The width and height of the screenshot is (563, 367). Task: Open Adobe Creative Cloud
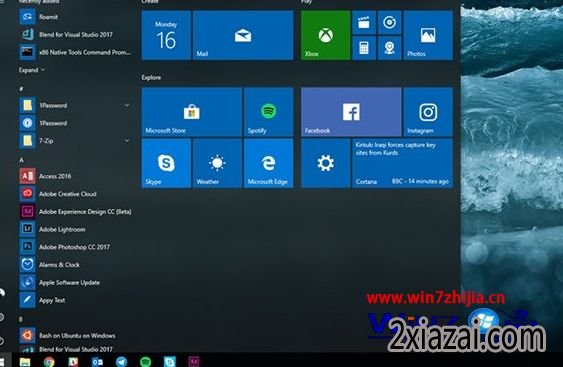click(x=75, y=194)
